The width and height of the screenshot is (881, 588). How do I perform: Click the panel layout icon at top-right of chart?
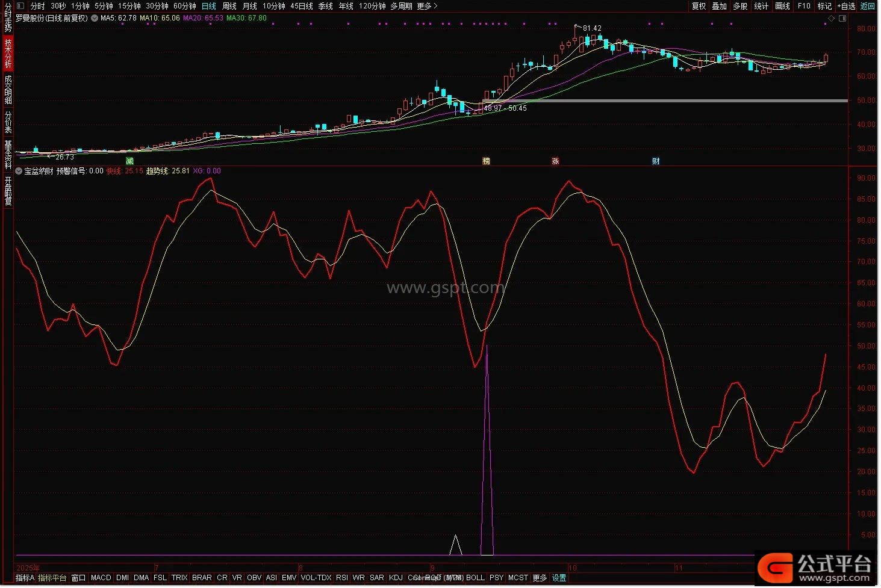pos(842,19)
